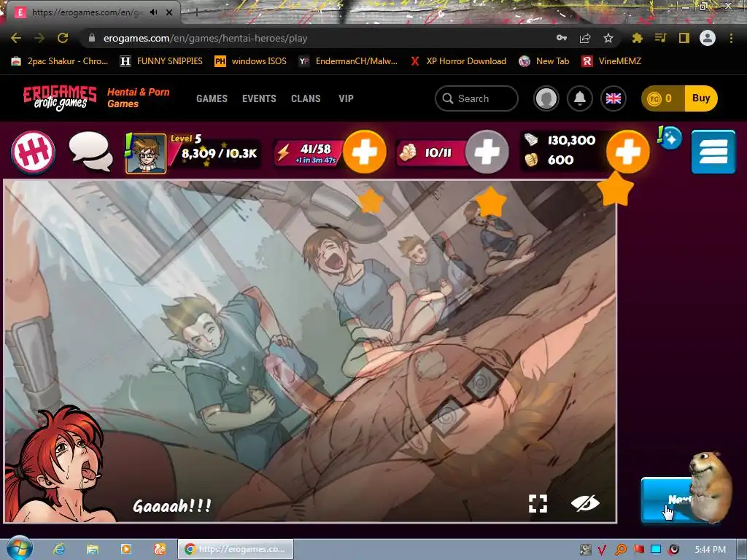Open the VIP menu item
Image resolution: width=747 pixels, height=560 pixels.
pos(347,98)
